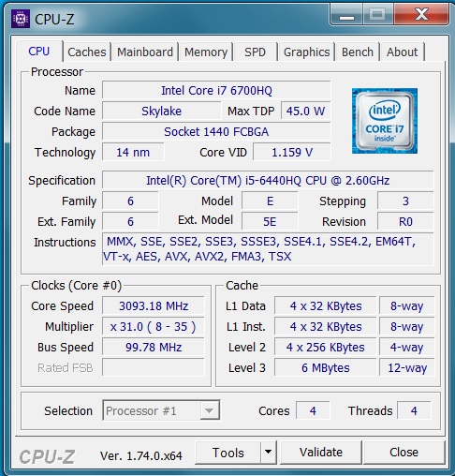Screen dimensions: 455x476
Task: Go to the SPD tab
Action: coord(255,52)
